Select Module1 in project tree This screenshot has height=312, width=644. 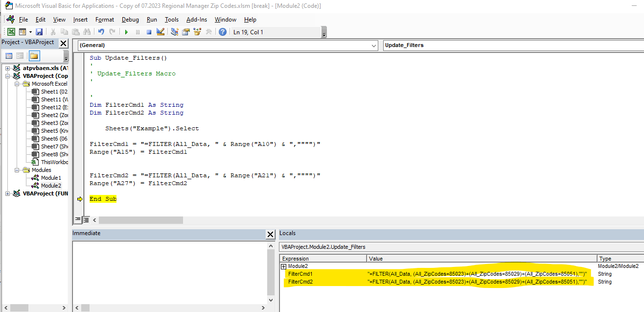[46, 178]
